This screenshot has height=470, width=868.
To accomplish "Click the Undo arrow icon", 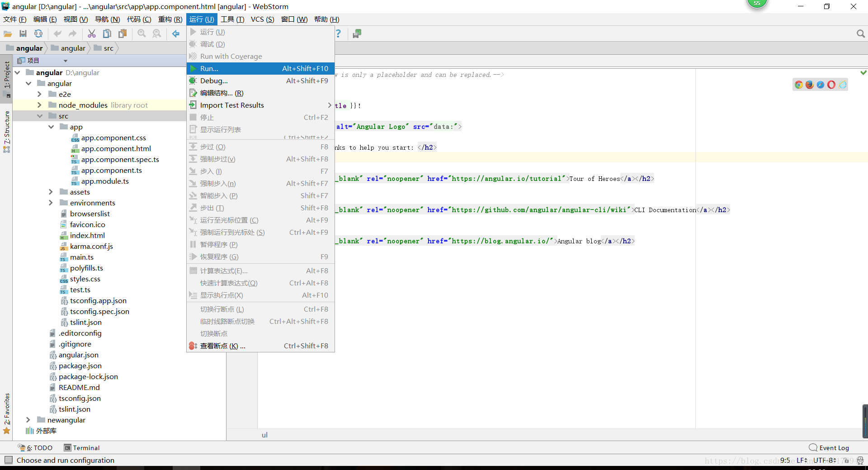I will click(57, 33).
